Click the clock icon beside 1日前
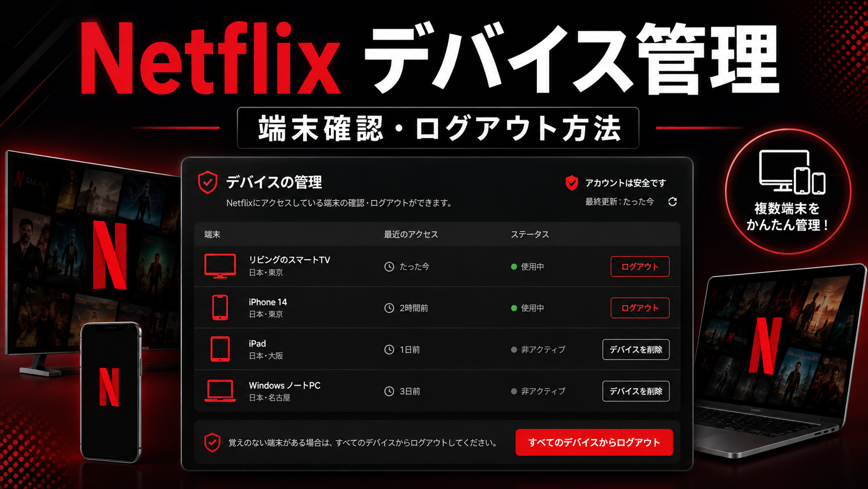Viewport: 868px width, 489px height. (x=389, y=350)
